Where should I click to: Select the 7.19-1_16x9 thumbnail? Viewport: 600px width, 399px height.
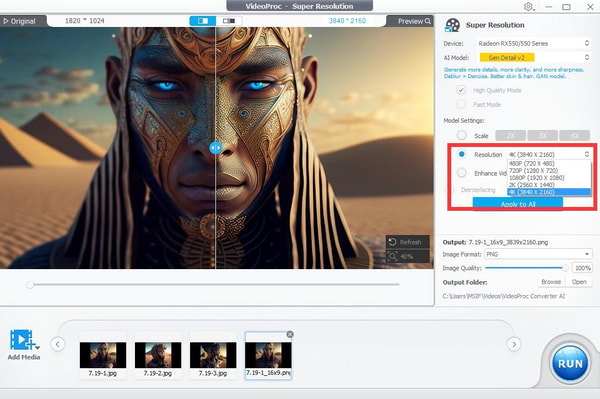268,356
